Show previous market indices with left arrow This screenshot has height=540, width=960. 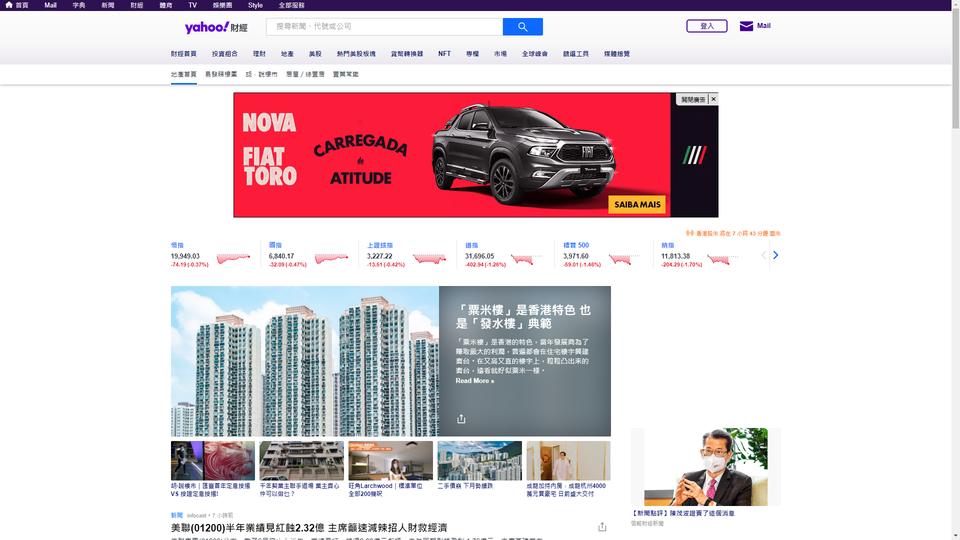[x=763, y=255]
